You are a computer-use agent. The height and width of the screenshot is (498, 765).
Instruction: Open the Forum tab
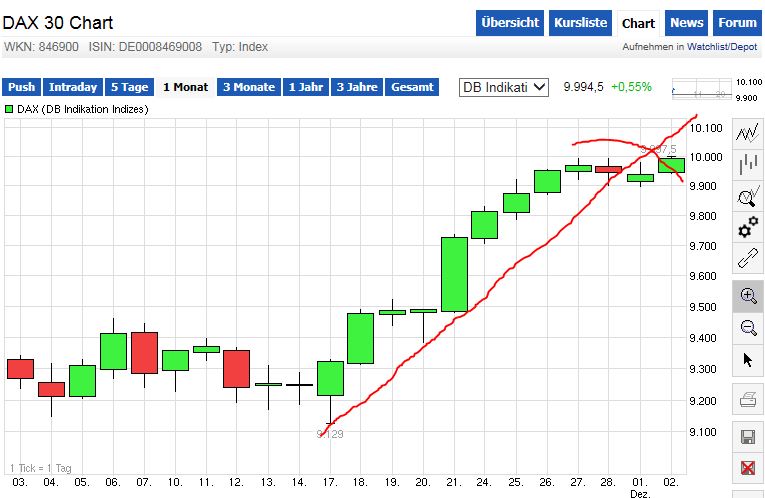coord(737,23)
